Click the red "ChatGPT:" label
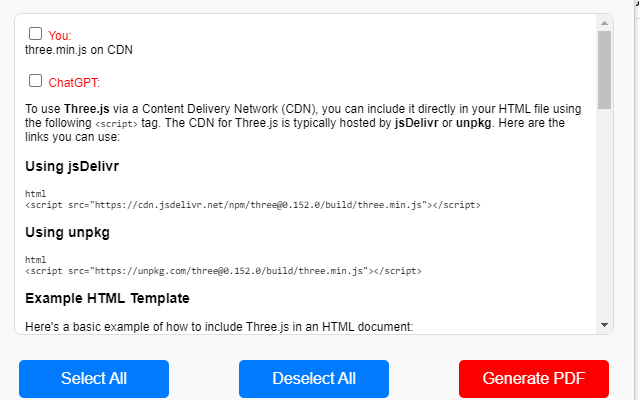640x400 pixels. 74,83
